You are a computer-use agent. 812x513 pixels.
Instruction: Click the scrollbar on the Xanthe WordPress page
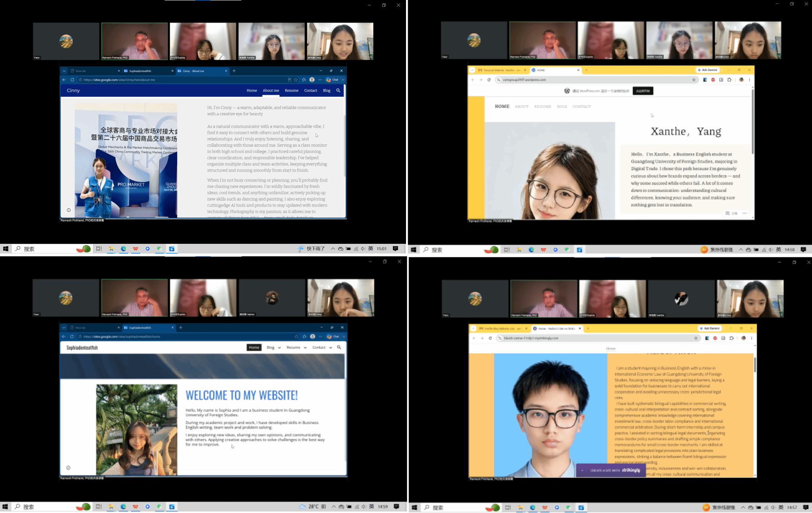coord(753,121)
